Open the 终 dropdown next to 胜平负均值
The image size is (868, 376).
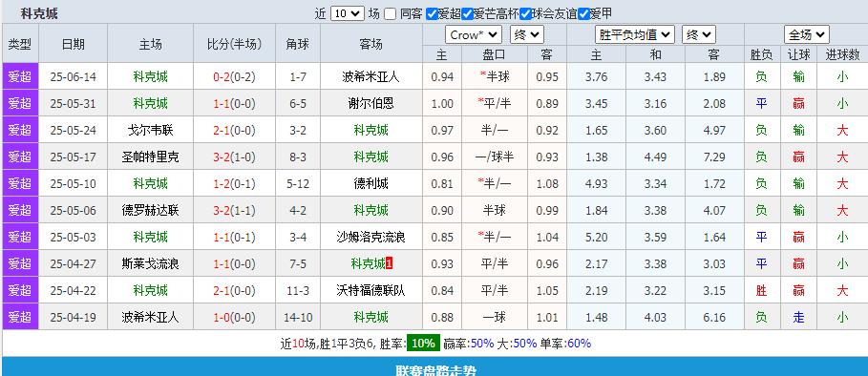[699, 35]
